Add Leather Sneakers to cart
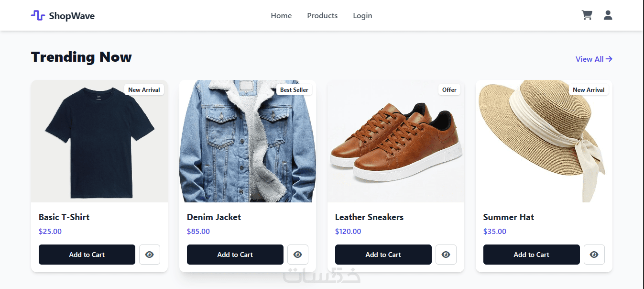Viewport: 644px width, 289px height. pyautogui.click(x=383, y=255)
